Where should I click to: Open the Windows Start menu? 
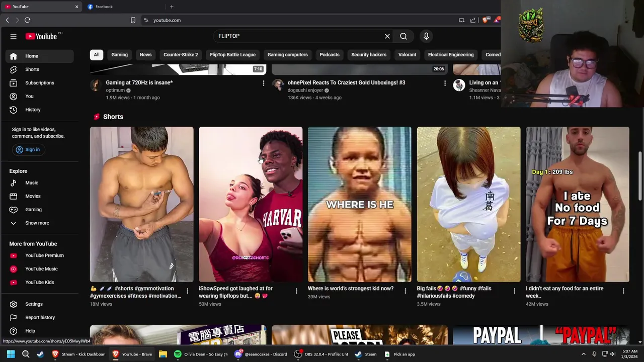pyautogui.click(x=11, y=354)
